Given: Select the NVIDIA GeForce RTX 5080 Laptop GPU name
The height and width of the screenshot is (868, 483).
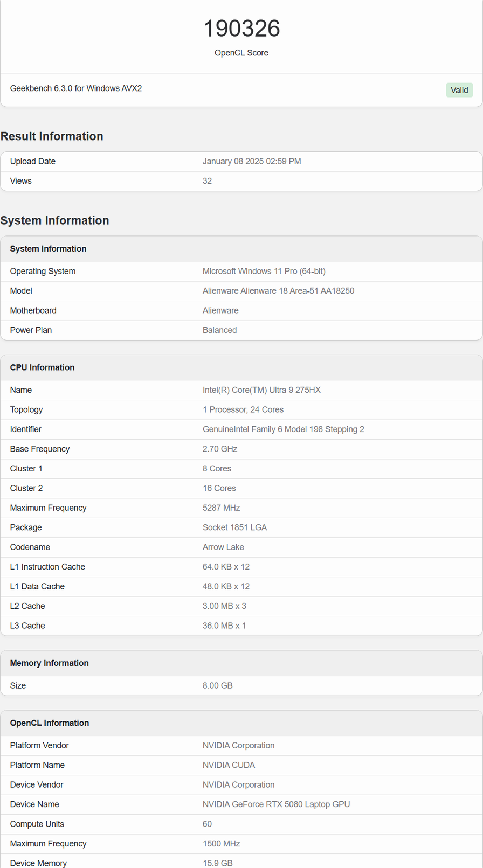Looking at the screenshot, I should pos(276,804).
